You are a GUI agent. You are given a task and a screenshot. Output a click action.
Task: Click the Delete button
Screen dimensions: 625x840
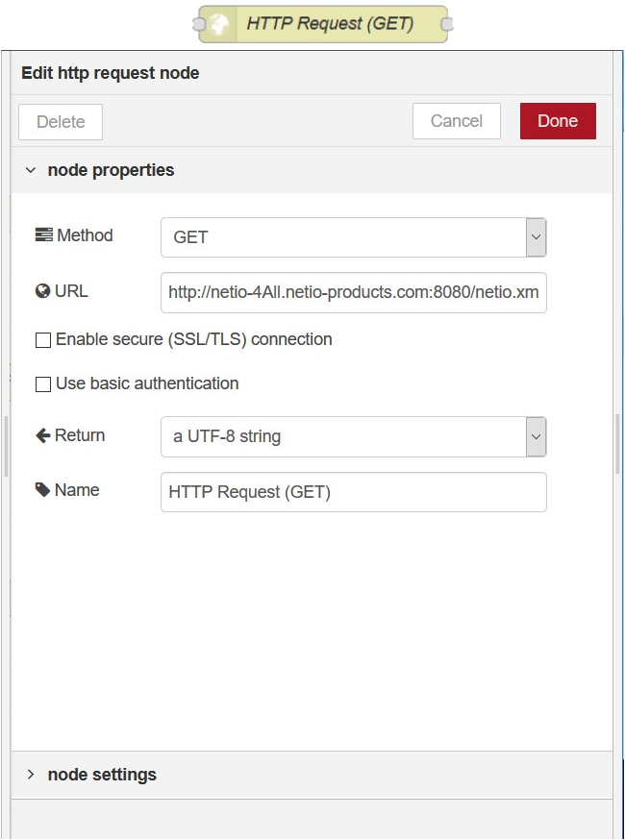(x=61, y=122)
